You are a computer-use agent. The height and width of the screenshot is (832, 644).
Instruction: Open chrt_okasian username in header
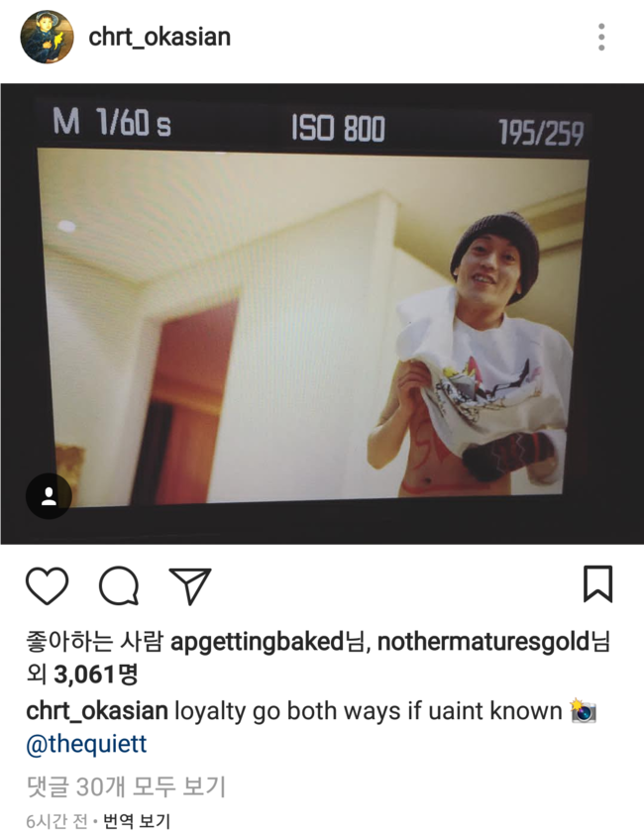pos(160,37)
